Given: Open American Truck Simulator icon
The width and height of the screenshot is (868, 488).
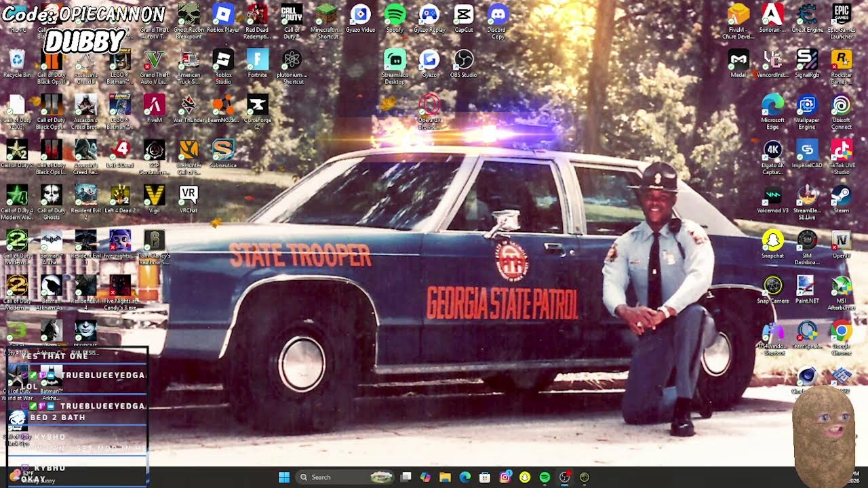Looking at the screenshot, I should [x=189, y=67].
